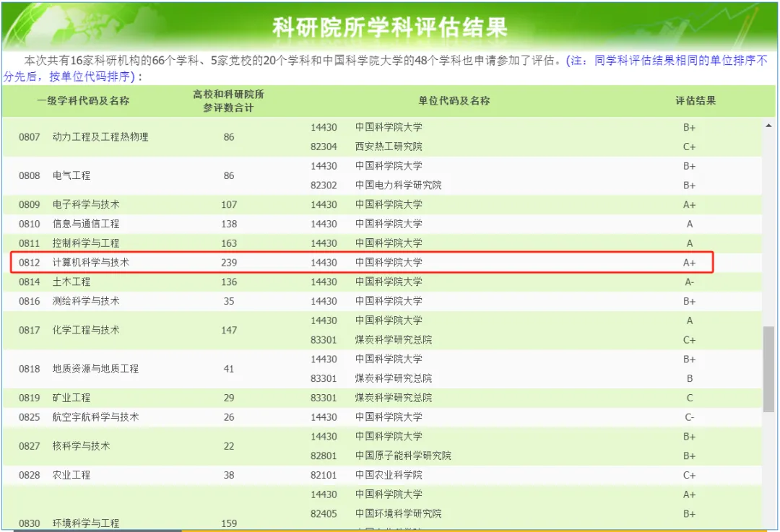780x532 pixels.
Task: Click 中国原子能科学研究院 institution name
Action: pos(403,455)
